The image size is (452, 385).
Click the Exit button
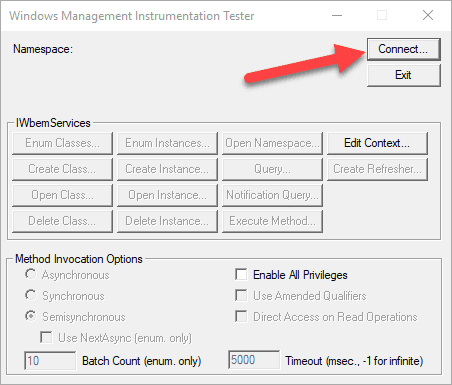pos(404,75)
